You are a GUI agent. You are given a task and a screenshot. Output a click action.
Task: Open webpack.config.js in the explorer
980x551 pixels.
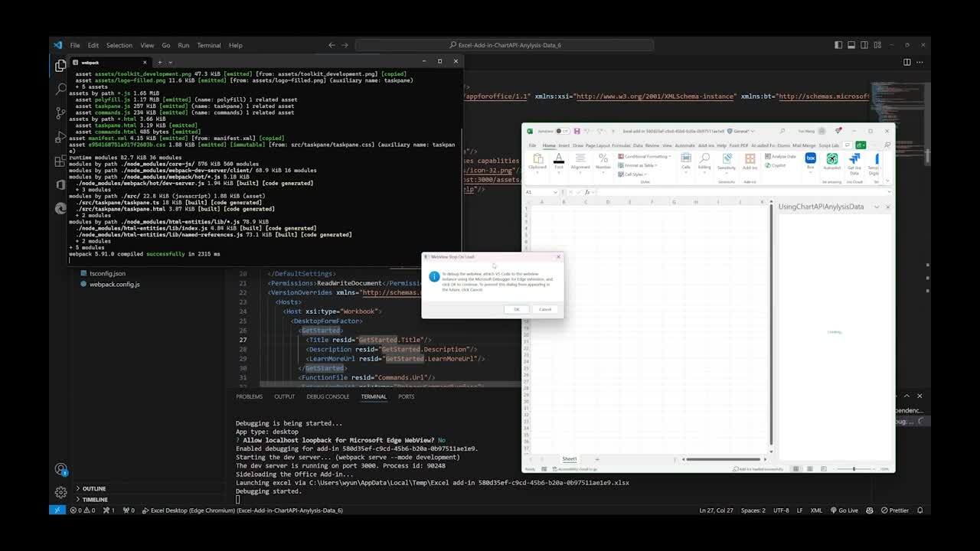click(x=114, y=285)
